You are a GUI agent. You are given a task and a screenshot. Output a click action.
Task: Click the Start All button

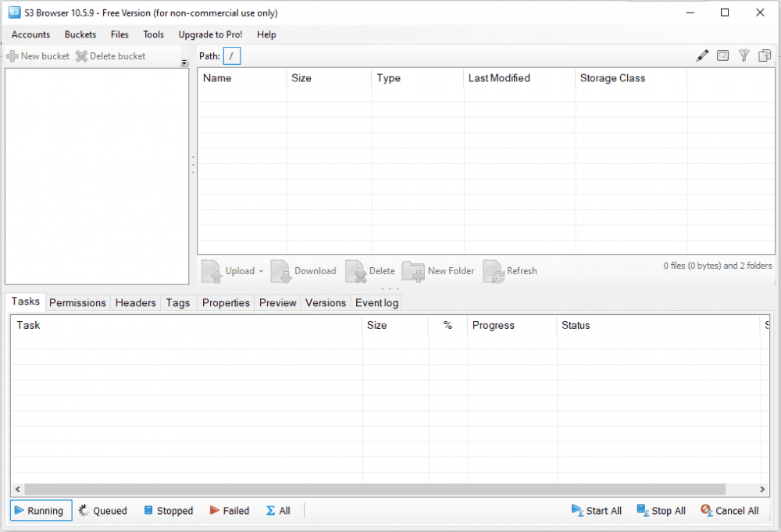click(596, 510)
